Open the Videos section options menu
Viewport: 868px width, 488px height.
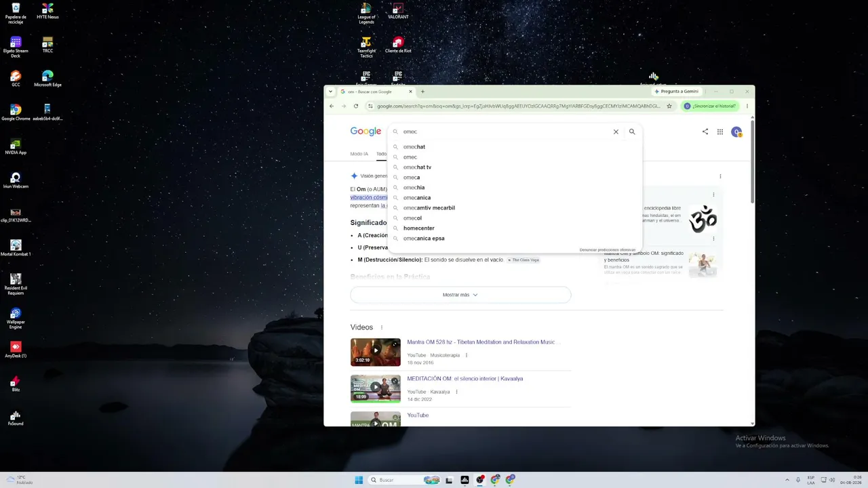[381, 327]
